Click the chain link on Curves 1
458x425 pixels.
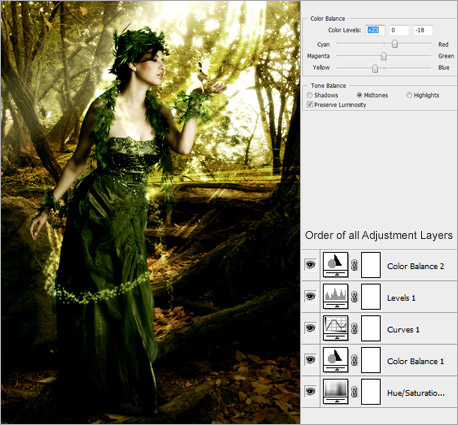tap(355, 328)
